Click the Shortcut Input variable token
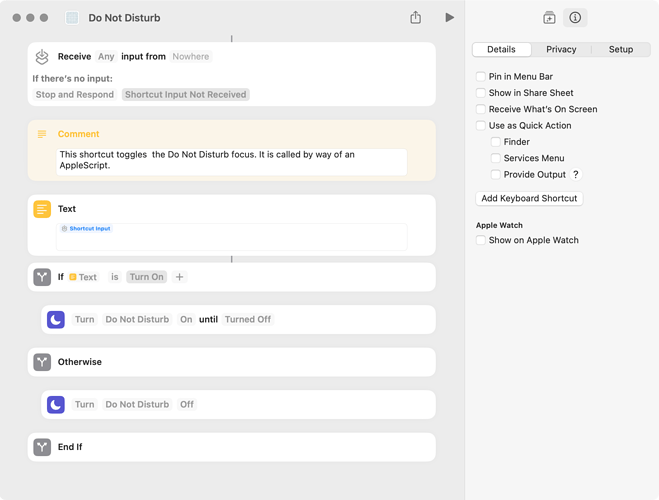 coord(86,229)
